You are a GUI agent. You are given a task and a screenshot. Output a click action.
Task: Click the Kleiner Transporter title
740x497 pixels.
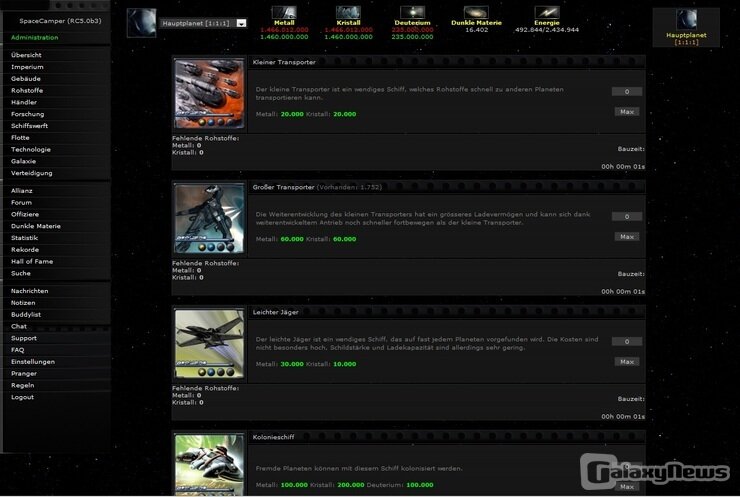pyautogui.click(x=284, y=62)
